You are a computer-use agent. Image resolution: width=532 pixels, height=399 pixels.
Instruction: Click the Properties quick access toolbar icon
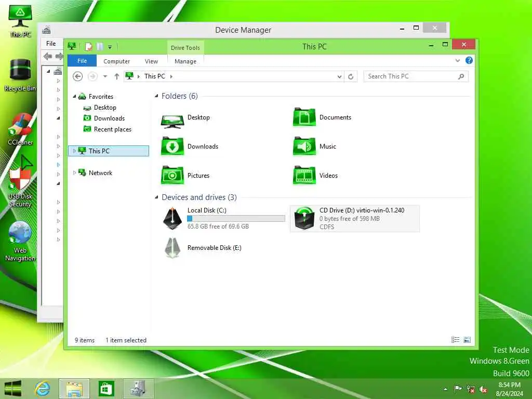point(88,46)
